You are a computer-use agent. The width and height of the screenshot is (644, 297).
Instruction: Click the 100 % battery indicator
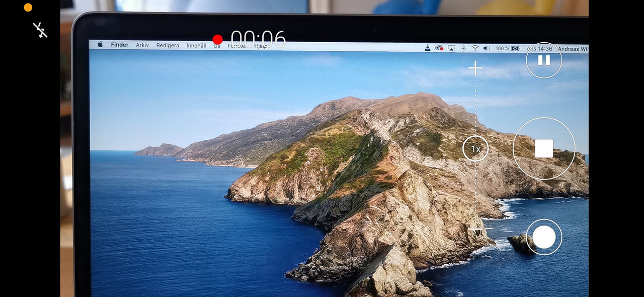point(508,48)
